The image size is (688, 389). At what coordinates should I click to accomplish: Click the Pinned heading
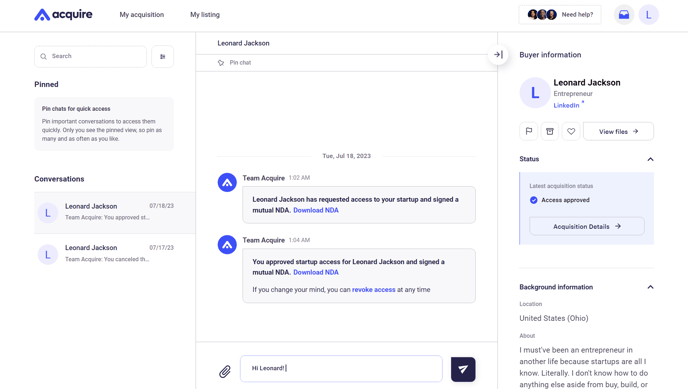click(x=46, y=84)
